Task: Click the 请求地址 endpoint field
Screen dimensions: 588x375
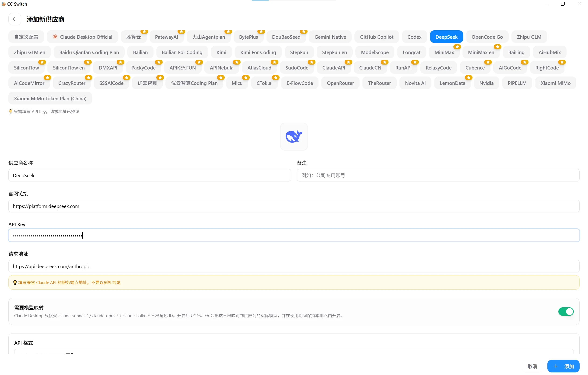Action: pos(294,266)
